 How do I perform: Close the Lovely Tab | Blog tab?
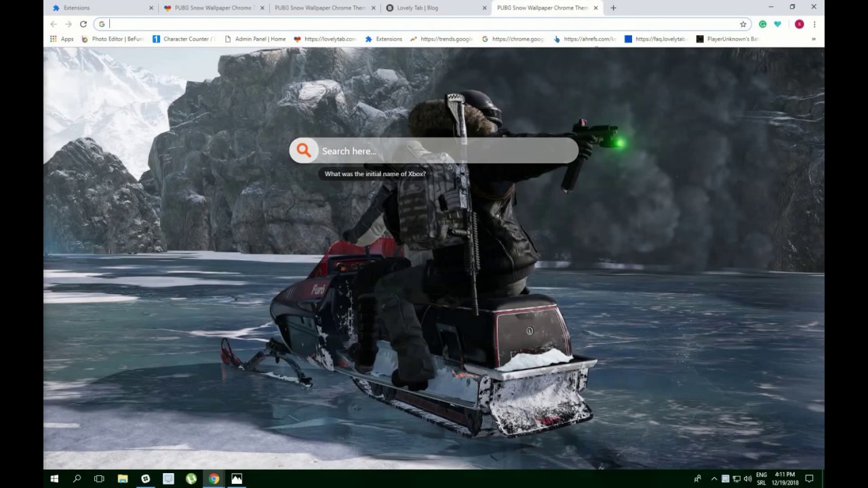tap(484, 7)
